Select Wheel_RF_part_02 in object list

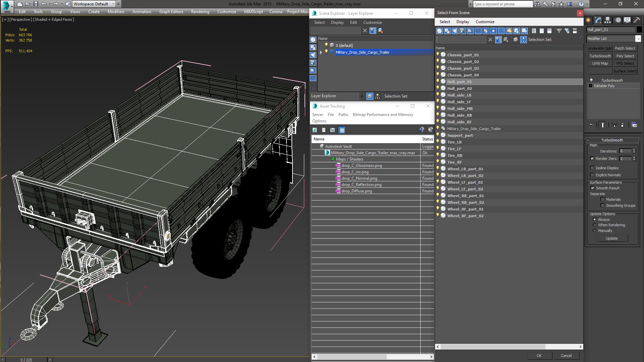coord(465,216)
